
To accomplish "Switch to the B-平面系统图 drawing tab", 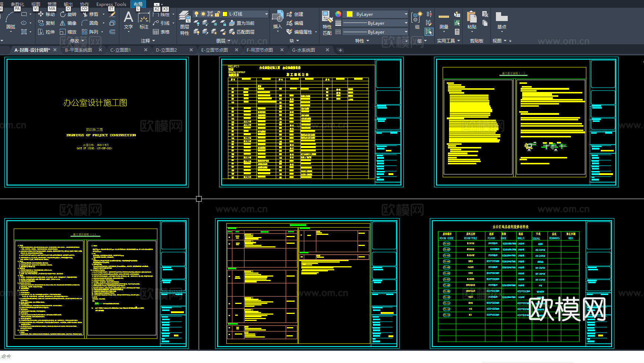I will (78, 50).
